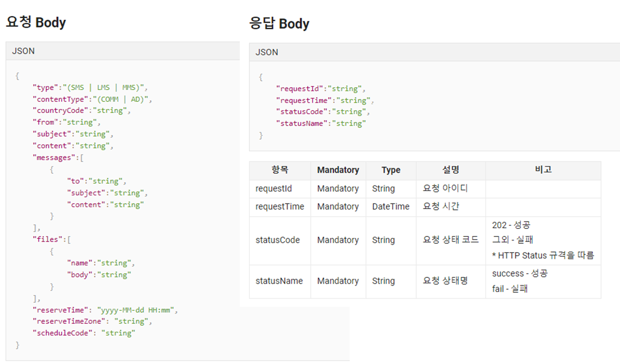Image resolution: width=620 pixels, height=364 pixels.
Task: Click the "type":"(SMS | LMS | MMS)" line
Action: pos(90,87)
